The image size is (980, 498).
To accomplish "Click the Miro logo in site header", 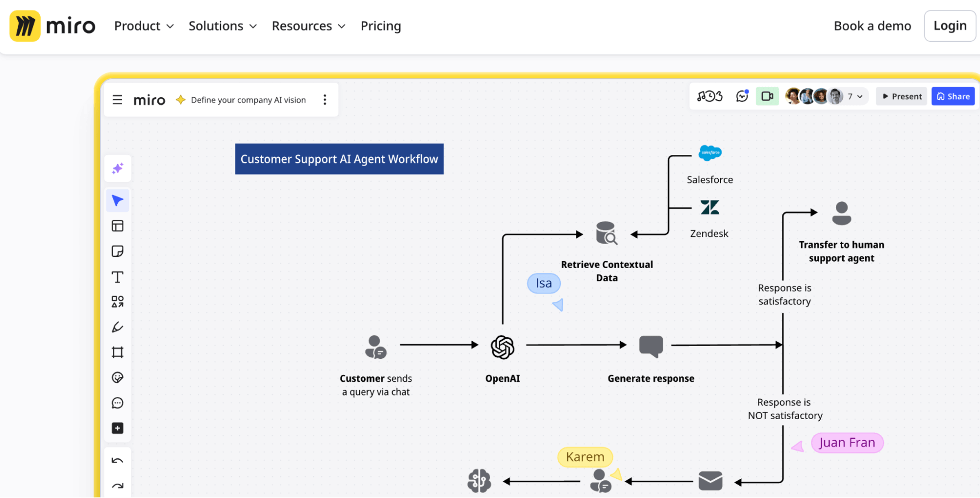I will tap(52, 26).
